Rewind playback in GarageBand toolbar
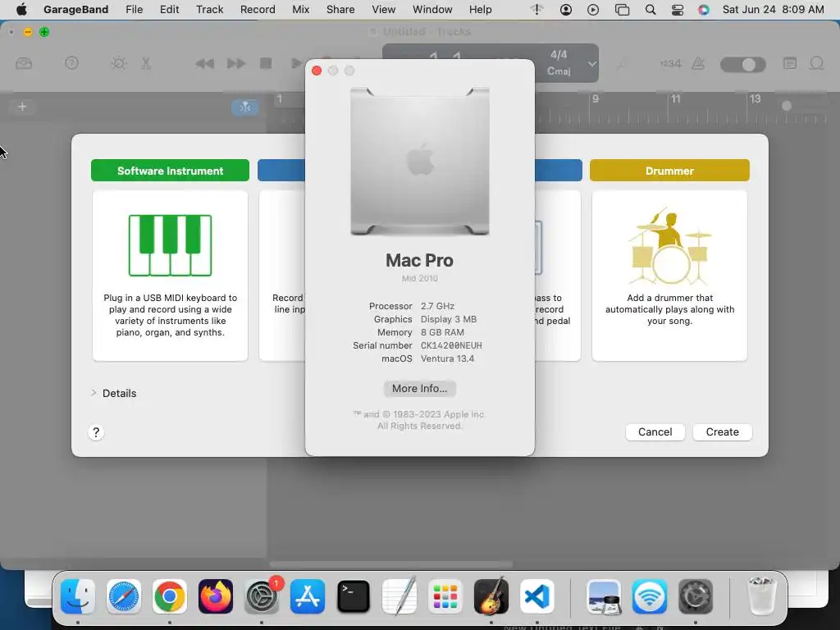 coord(204,64)
